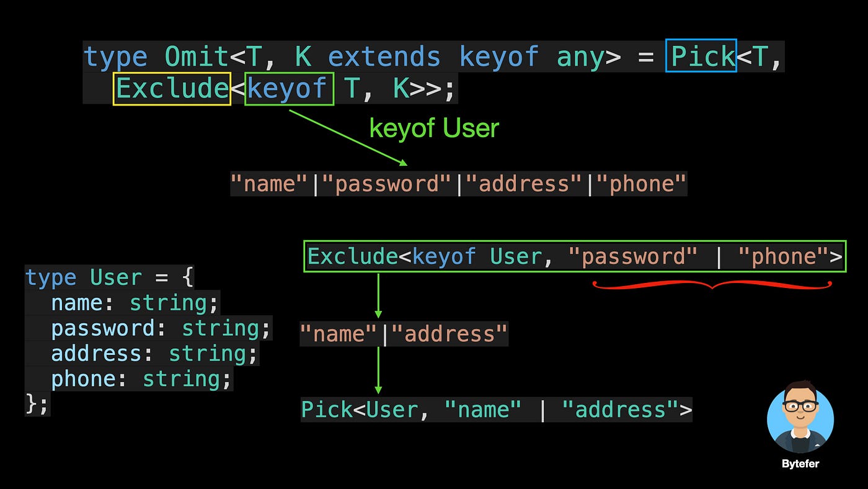Screen dimensions: 868x489
Task: Select the green-boxed keyof keyword
Action: 289,89
